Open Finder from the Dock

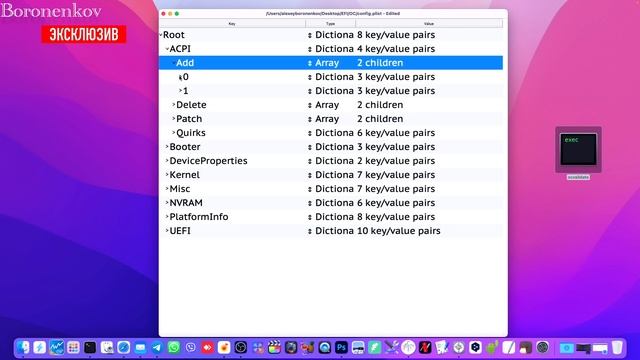(23, 347)
